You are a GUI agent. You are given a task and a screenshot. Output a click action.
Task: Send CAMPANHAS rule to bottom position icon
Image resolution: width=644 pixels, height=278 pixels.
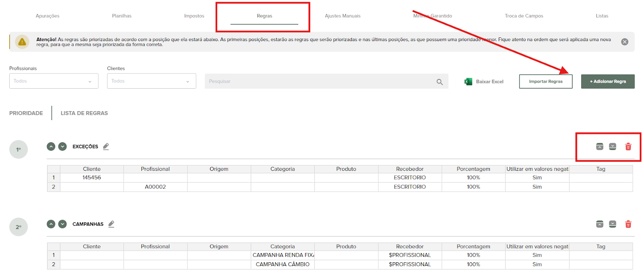coord(613,224)
